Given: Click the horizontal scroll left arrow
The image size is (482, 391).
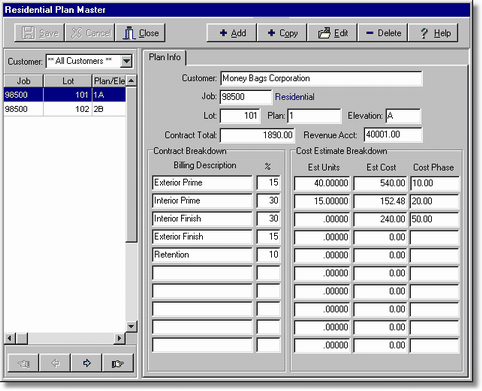Looking at the screenshot, I should pos(9,338).
